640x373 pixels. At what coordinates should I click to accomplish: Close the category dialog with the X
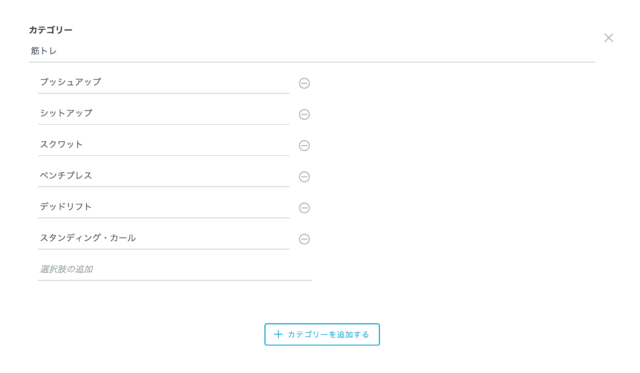click(x=609, y=38)
